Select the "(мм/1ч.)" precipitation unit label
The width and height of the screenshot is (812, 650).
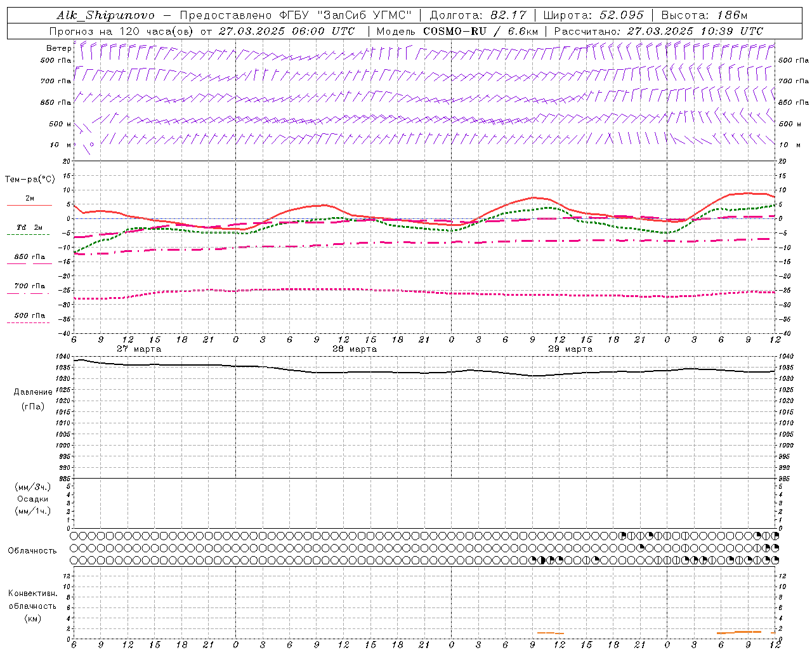pos(33,511)
